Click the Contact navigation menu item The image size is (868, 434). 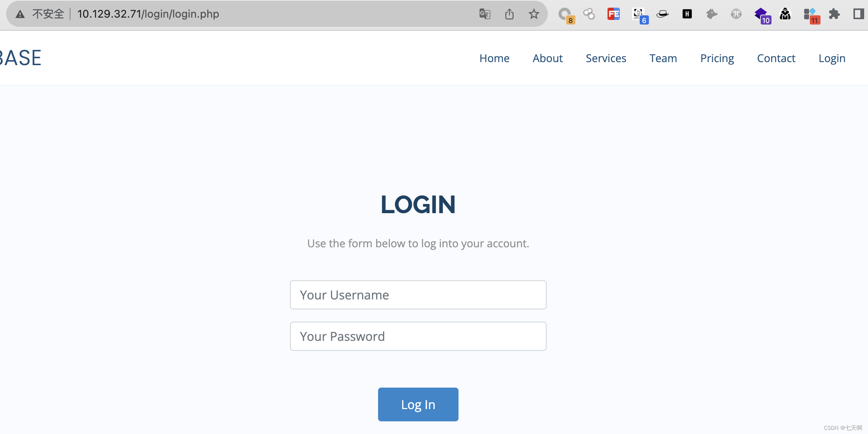[x=776, y=58]
